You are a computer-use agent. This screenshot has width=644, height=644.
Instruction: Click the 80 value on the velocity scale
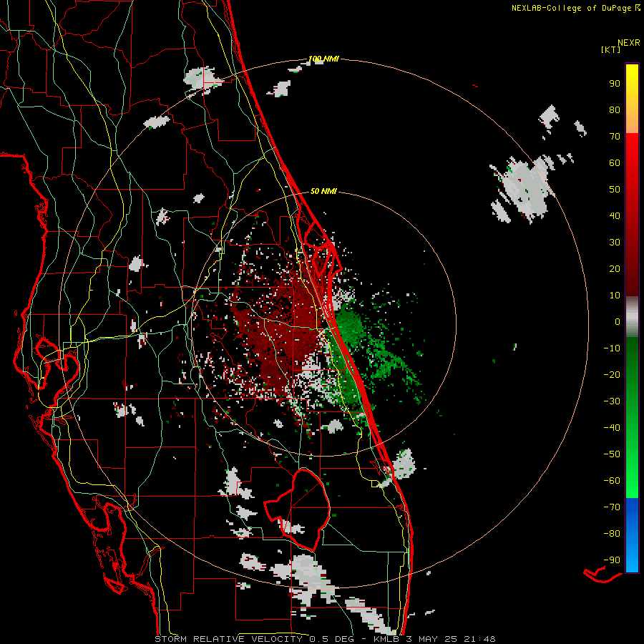(615, 109)
